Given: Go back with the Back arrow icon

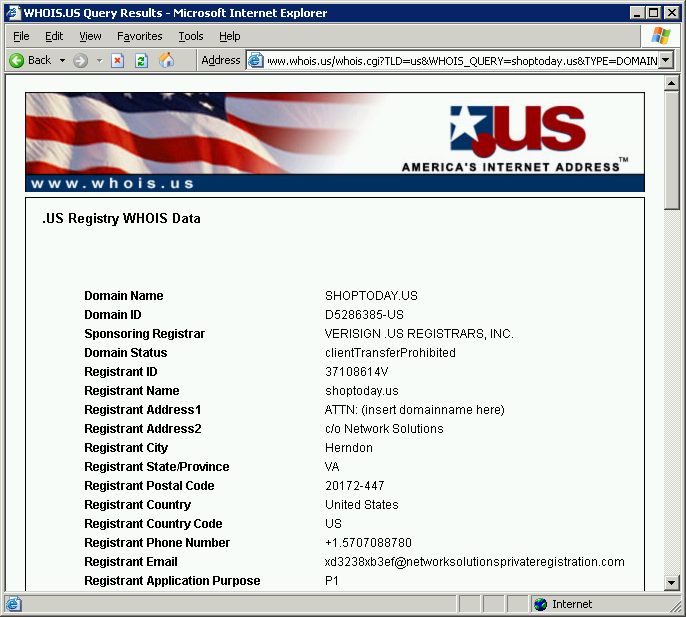Looking at the screenshot, I should coord(17,60).
